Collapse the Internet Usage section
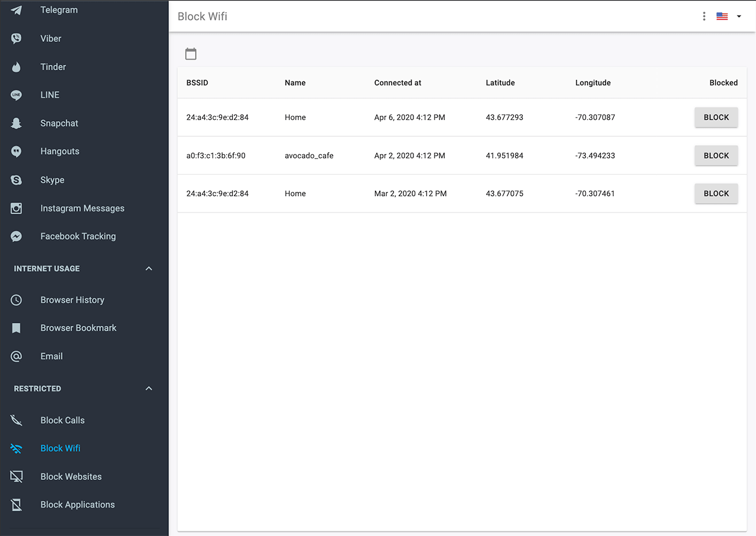Screen dimensions: 756x536 coord(149,269)
